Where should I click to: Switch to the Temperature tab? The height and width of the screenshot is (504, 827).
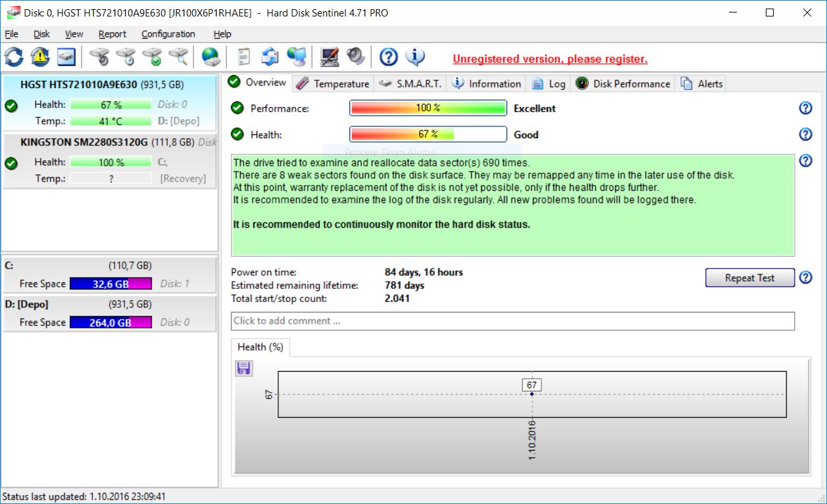pyautogui.click(x=333, y=84)
